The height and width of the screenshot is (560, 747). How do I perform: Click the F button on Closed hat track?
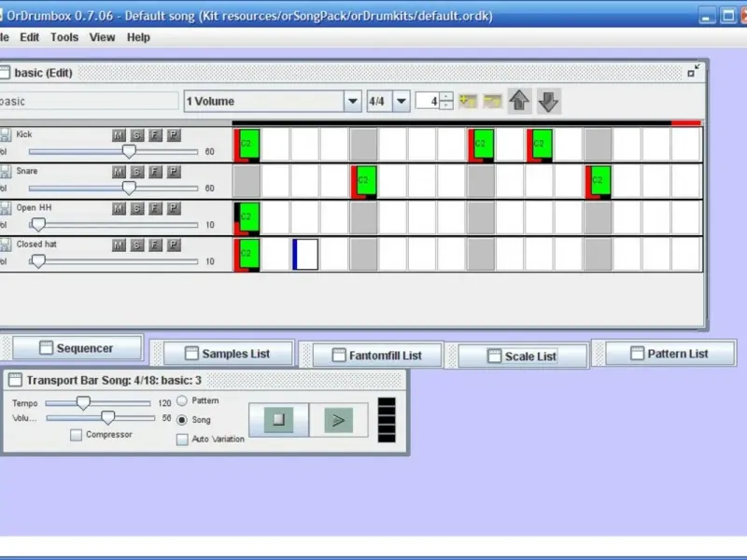155,245
